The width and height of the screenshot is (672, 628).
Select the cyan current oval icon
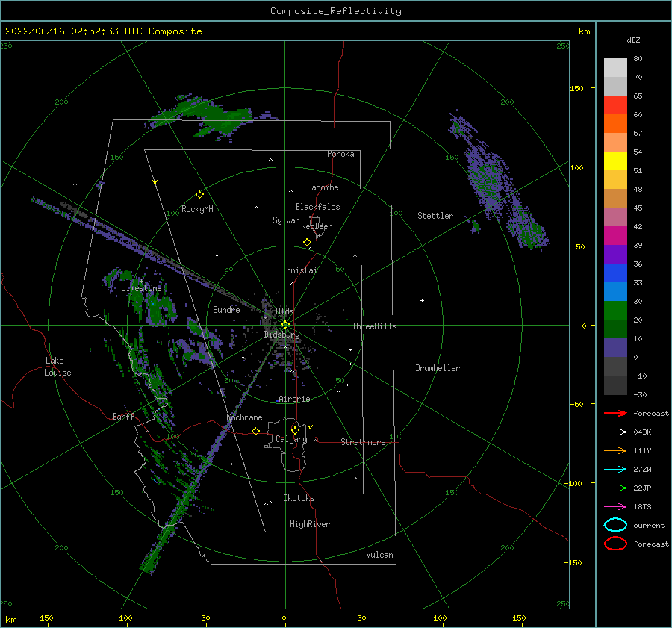pos(615,525)
